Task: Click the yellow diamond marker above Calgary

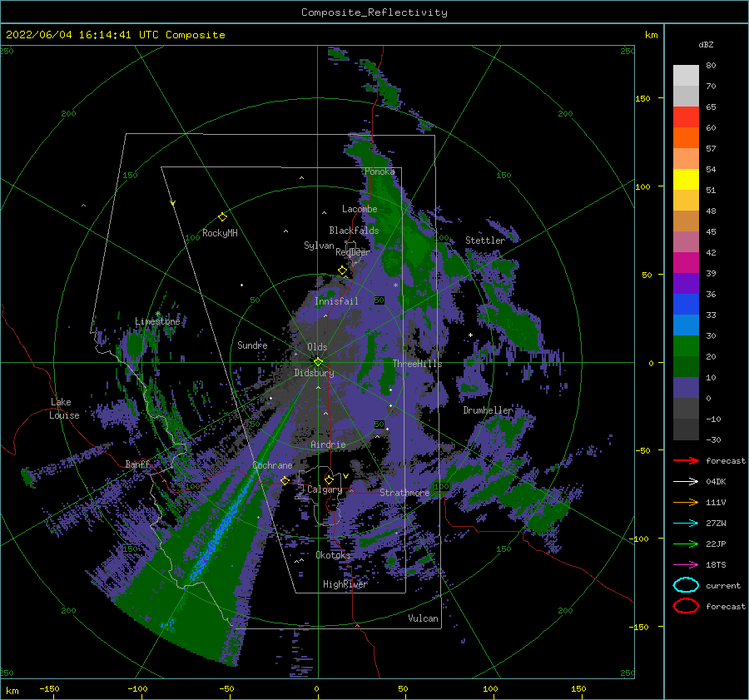Action: [x=329, y=479]
